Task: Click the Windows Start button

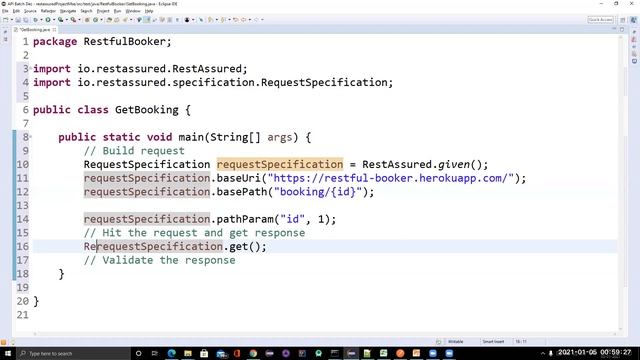Action: coord(7,353)
